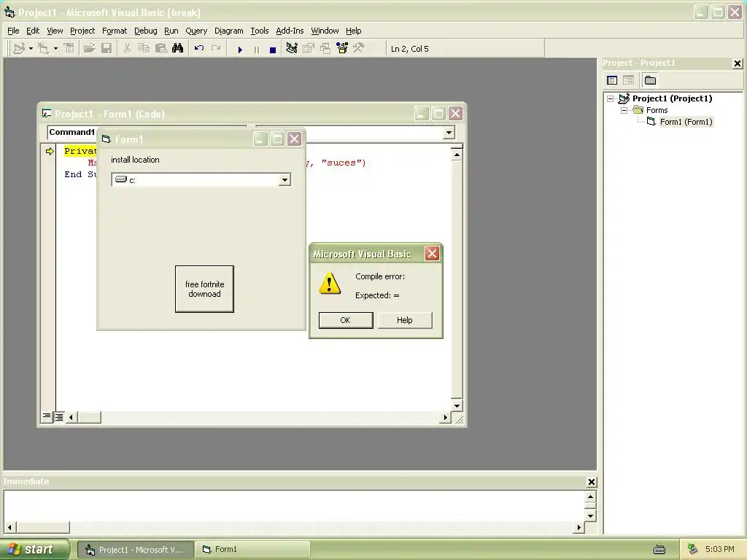The width and height of the screenshot is (747, 560).
Task: Toggle Procedure View icon in code window
Action: (47, 416)
